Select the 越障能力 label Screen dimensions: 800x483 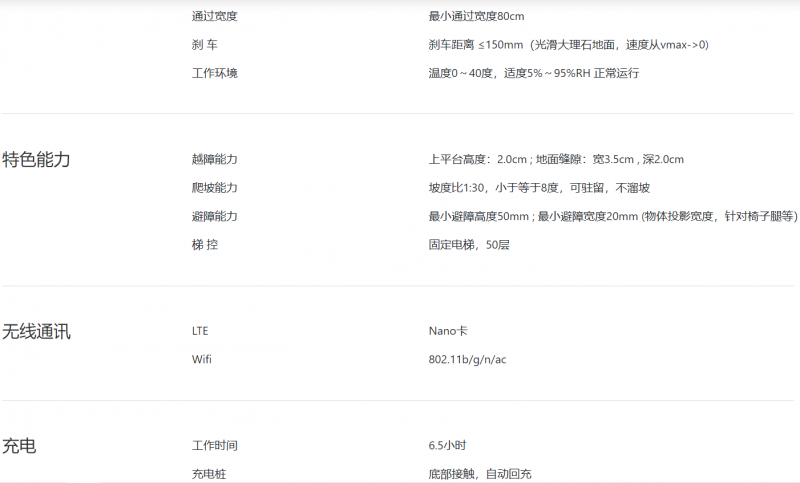tap(214, 160)
